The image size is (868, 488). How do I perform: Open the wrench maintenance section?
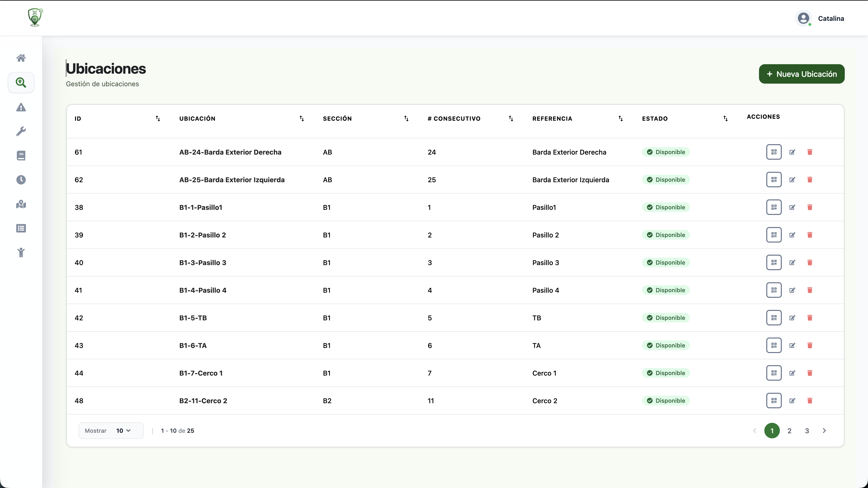point(21,131)
